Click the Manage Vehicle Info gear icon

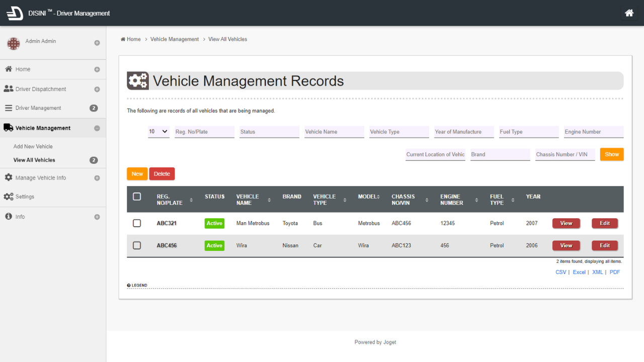(8, 177)
